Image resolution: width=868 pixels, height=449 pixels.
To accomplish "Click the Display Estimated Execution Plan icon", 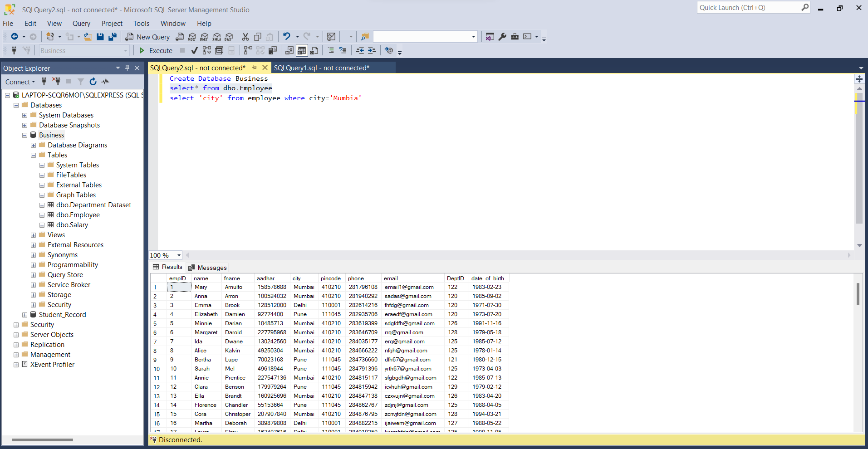I will click(206, 50).
